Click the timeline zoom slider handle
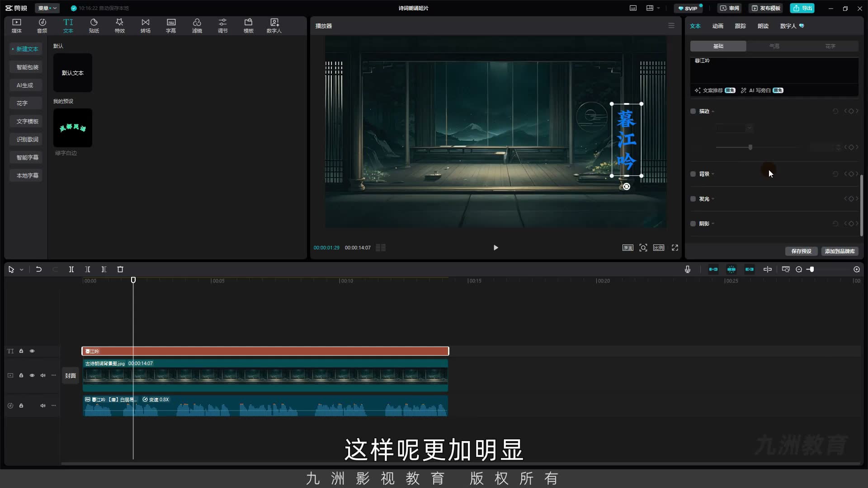This screenshot has height=488, width=868. [812, 269]
